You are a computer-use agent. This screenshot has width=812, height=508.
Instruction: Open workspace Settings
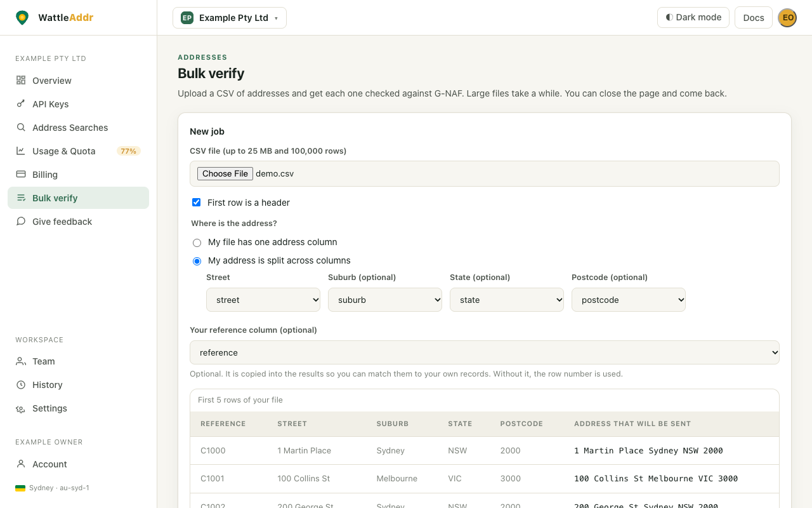click(x=78, y=408)
